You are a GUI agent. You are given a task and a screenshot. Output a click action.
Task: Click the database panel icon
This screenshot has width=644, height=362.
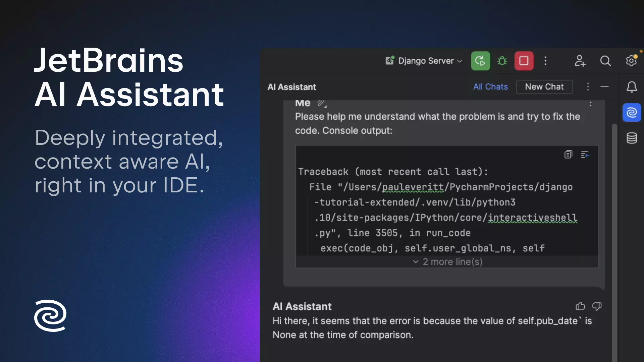coord(632,137)
